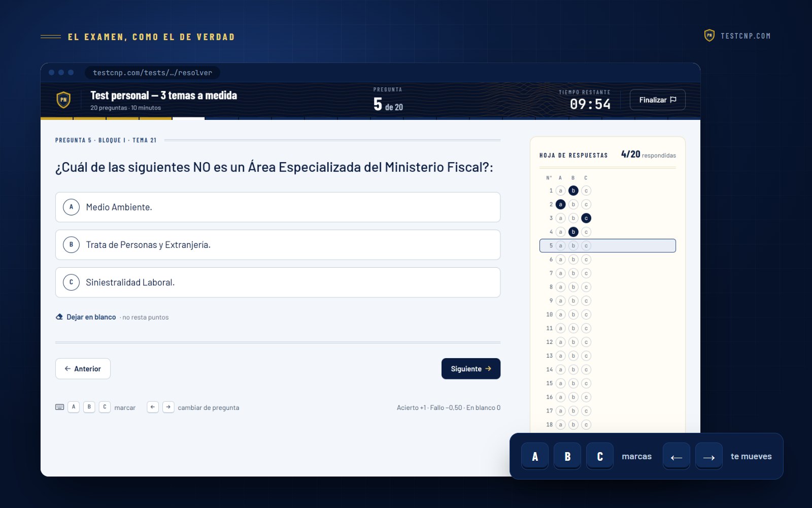Viewport: 812px width, 508px height.
Task: Click Dejar en blanco link
Action: (91, 317)
